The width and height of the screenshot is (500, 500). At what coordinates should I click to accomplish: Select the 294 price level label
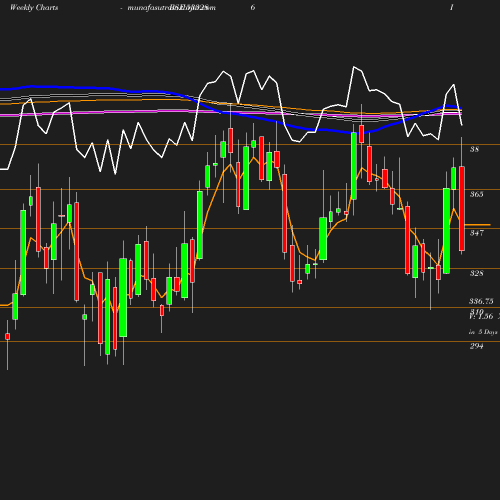point(476,346)
